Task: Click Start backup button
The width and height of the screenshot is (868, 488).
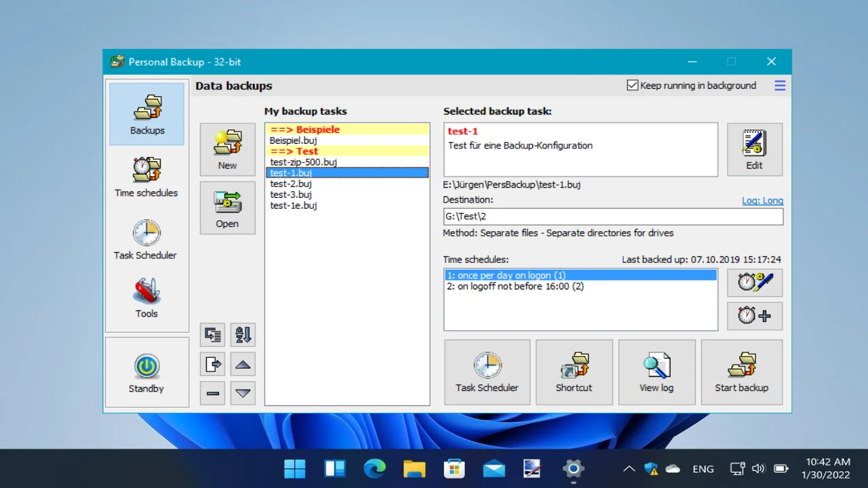Action: pyautogui.click(x=741, y=372)
